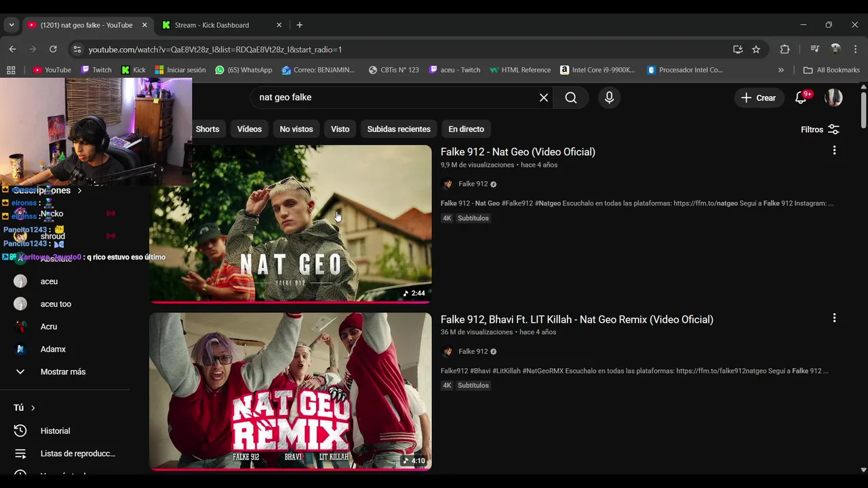Open the All Bookmarks folder
The image size is (868, 488).
pos(831,70)
